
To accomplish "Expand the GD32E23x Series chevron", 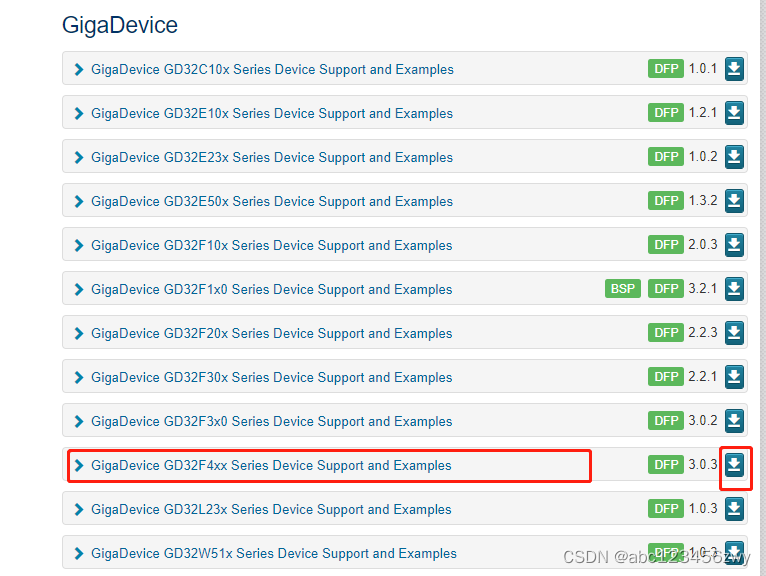I will pos(79,157).
